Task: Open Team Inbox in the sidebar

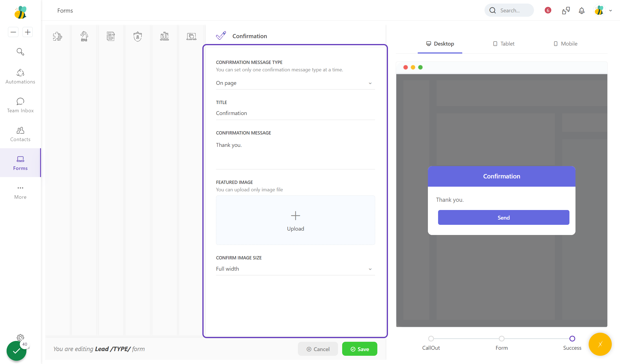Action: (x=20, y=105)
